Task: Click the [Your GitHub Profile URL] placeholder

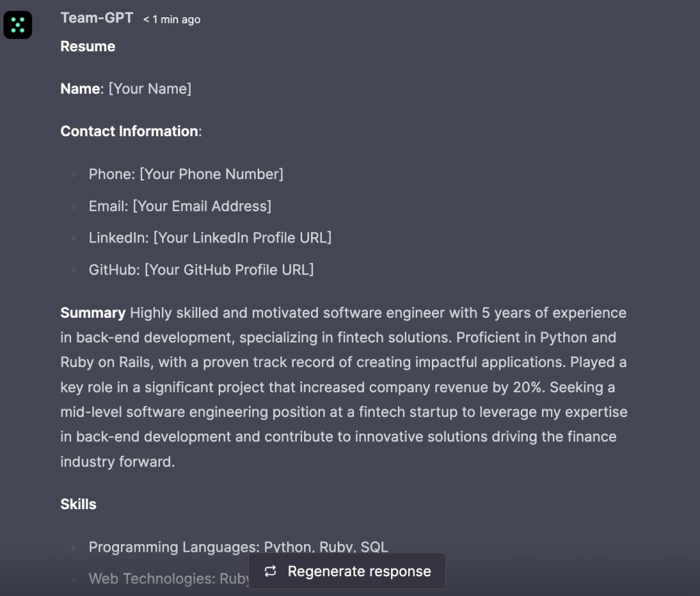Action: click(229, 269)
